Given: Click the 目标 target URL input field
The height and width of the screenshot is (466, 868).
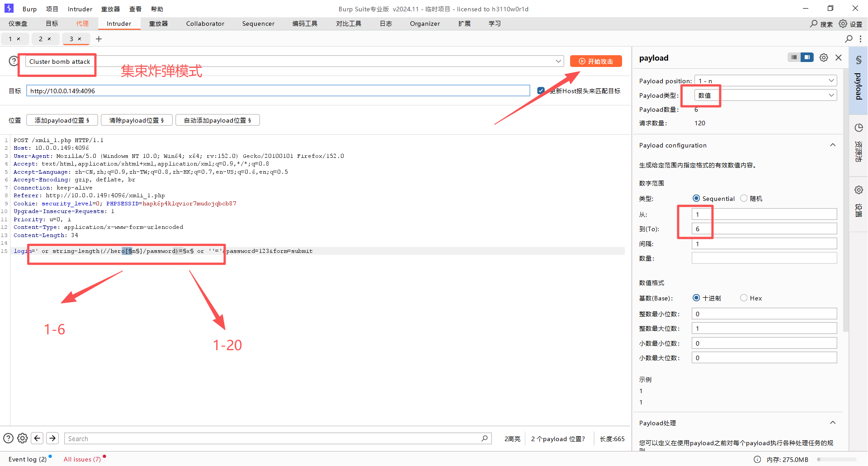Looking at the screenshot, I should click(x=278, y=91).
